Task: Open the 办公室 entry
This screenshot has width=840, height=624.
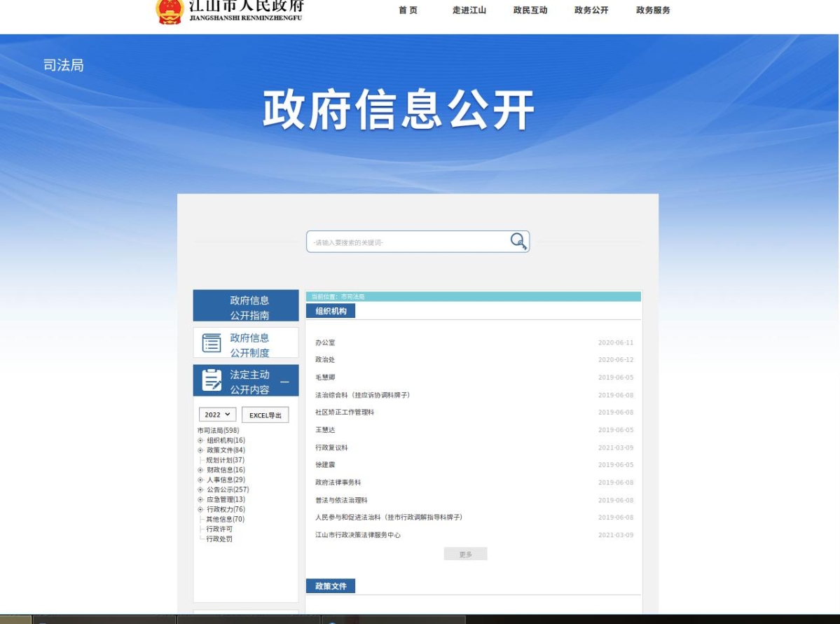Action: pyautogui.click(x=325, y=342)
